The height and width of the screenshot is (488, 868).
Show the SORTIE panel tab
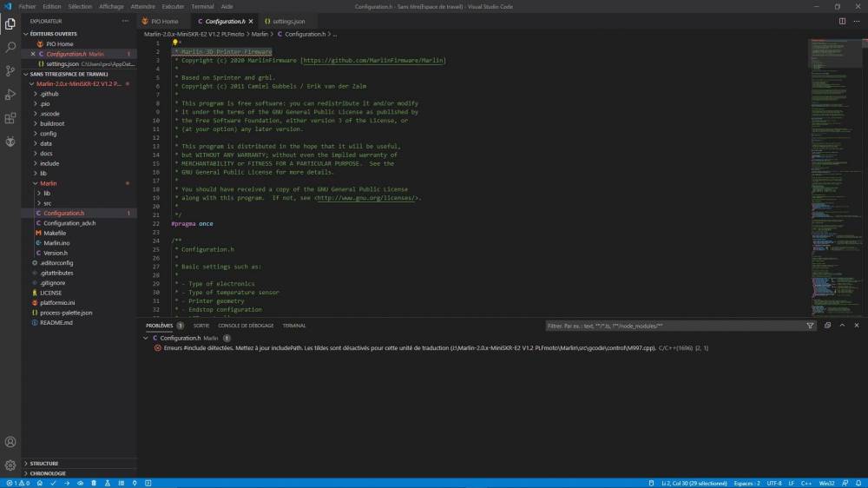click(201, 326)
